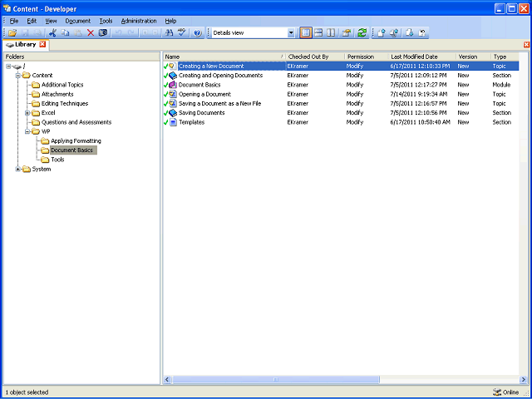This screenshot has width=532, height=399.
Task: Click the Attachments folder icon
Action: coord(36,94)
